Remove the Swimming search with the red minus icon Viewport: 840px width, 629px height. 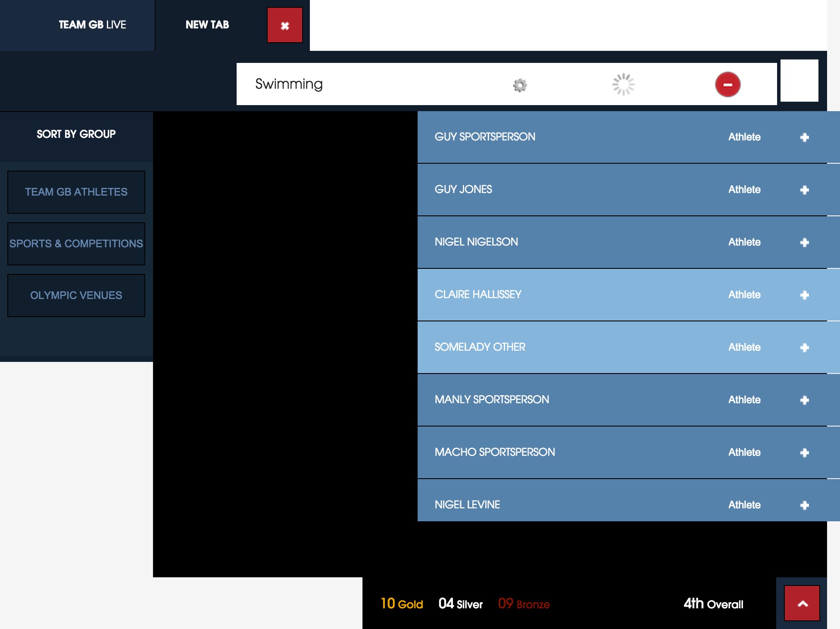point(728,84)
